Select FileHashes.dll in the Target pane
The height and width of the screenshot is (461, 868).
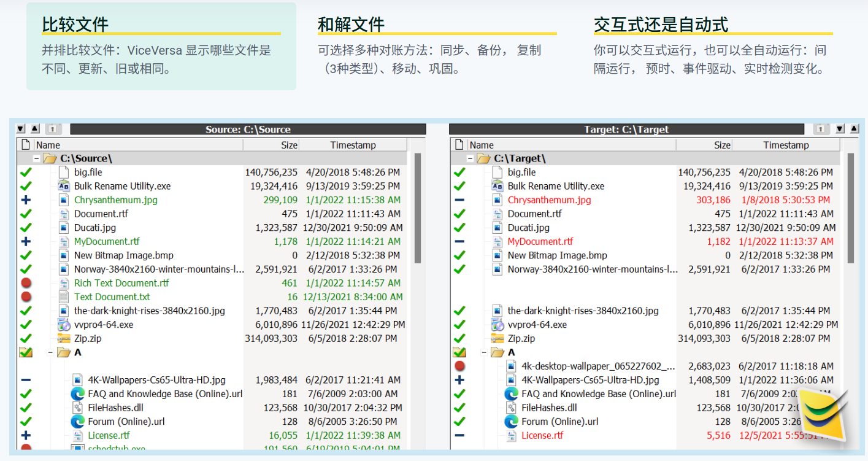pos(549,408)
